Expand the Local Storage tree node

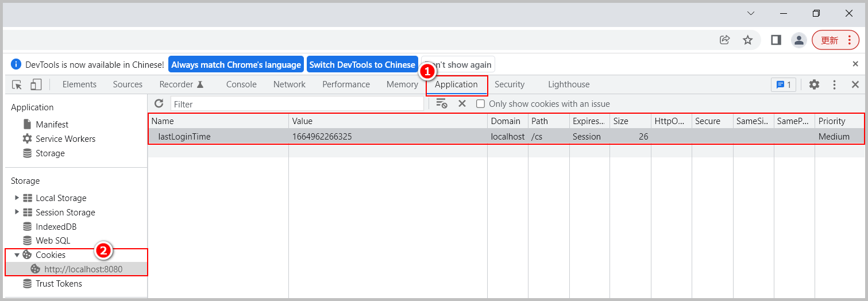(17, 198)
